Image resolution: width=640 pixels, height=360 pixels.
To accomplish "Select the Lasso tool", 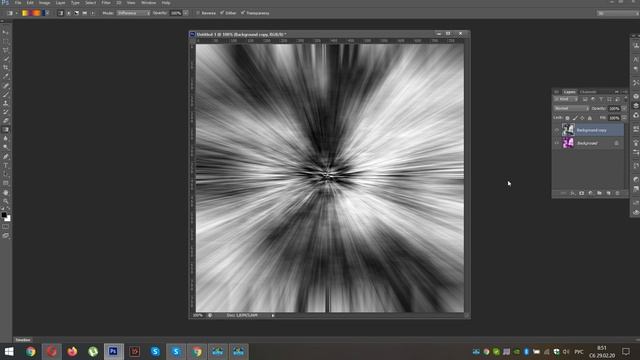I will (5, 50).
